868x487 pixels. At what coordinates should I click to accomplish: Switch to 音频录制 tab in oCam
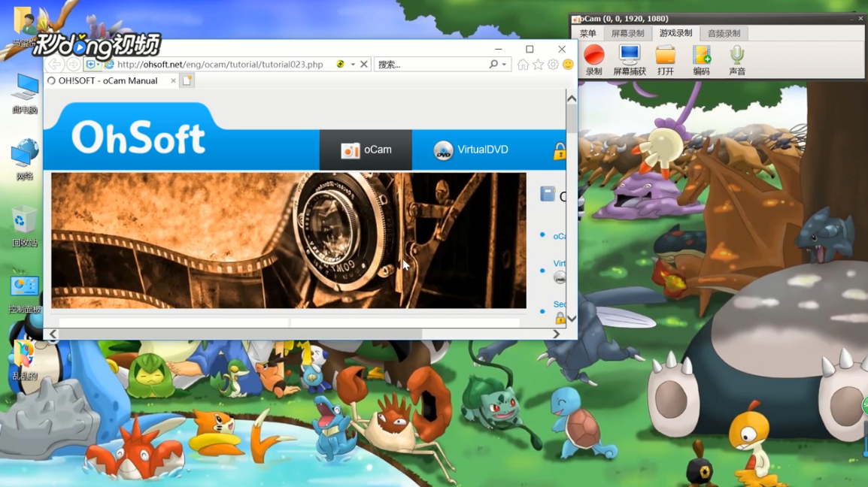(724, 34)
